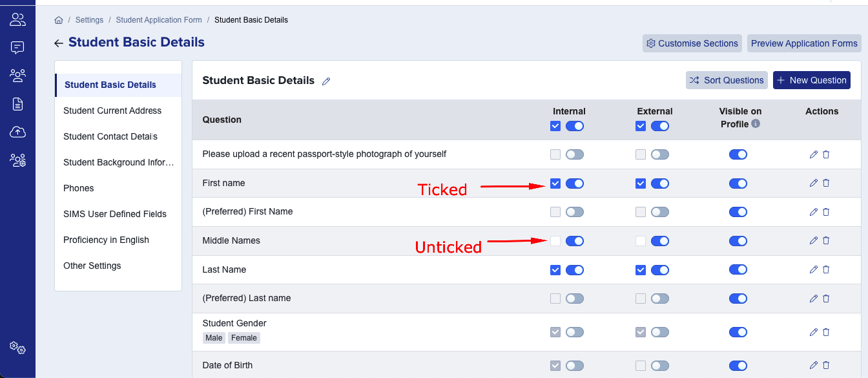
Task: Open Student Application Form breadcrumb link
Action: tap(159, 20)
